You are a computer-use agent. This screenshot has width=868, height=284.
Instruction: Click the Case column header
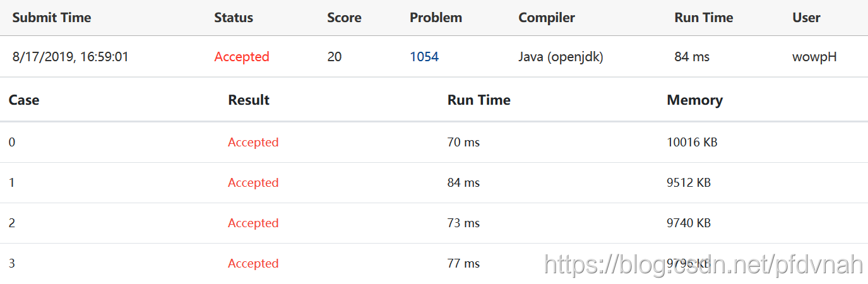coord(24,100)
